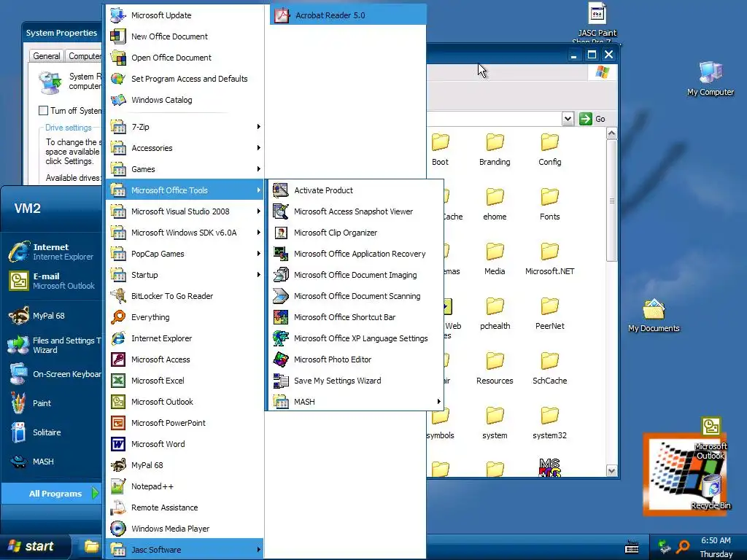The image size is (747, 560).
Task: Open Microsoft Outlook from the programs list
Action: (x=185, y=402)
